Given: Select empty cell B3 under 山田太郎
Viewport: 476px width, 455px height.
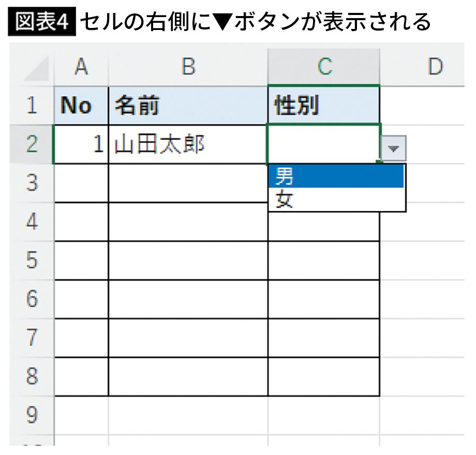Looking at the screenshot, I should (188, 183).
